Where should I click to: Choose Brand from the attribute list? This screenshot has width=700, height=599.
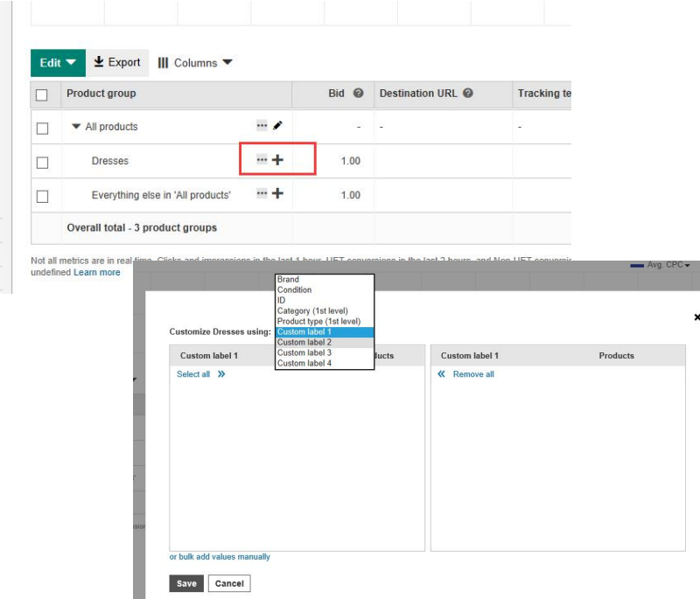point(288,280)
